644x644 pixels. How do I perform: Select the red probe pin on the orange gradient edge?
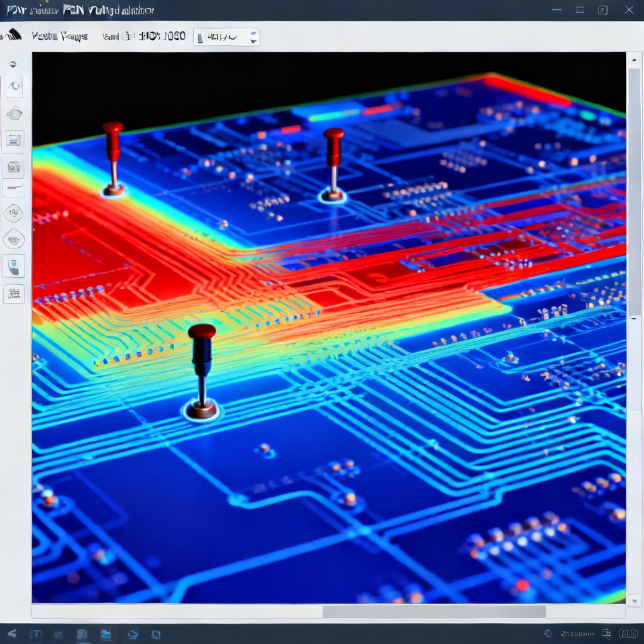(x=113, y=158)
